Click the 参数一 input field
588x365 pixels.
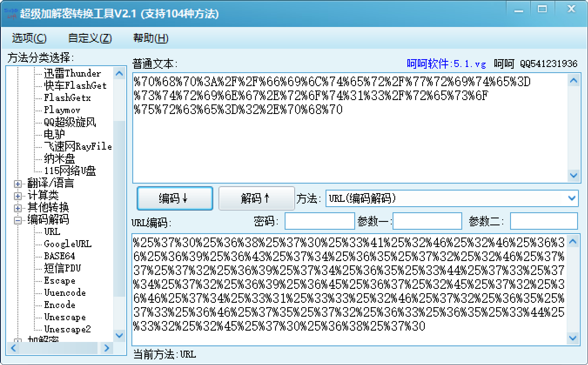point(427,221)
